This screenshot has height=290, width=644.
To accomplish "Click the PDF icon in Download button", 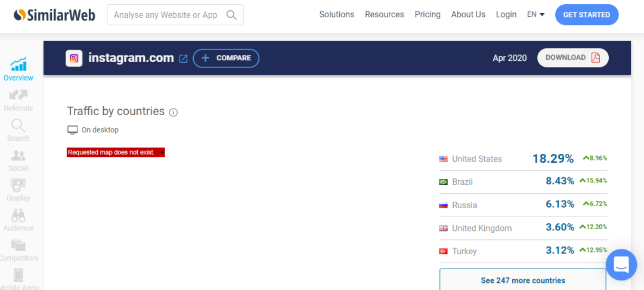I will point(596,57).
